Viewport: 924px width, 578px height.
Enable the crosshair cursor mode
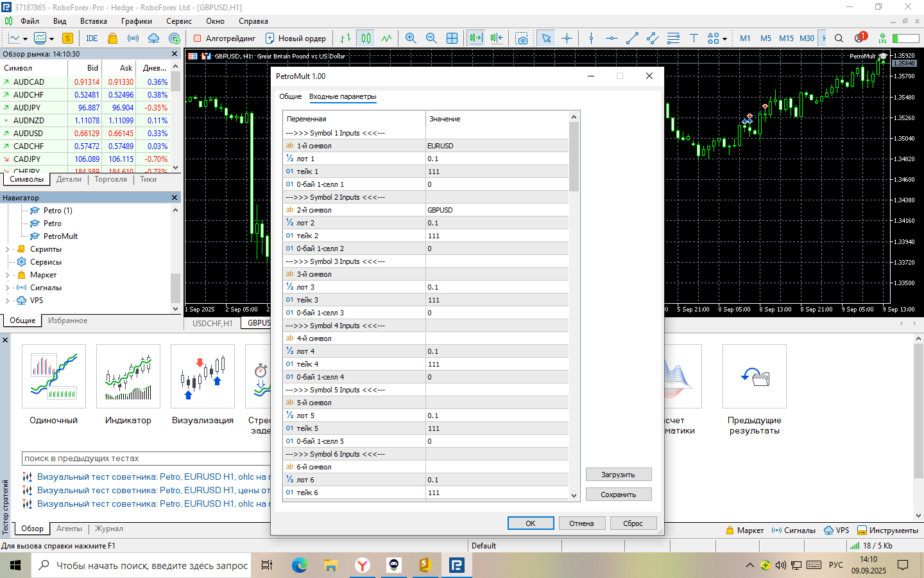pyautogui.click(x=567, y=39)
